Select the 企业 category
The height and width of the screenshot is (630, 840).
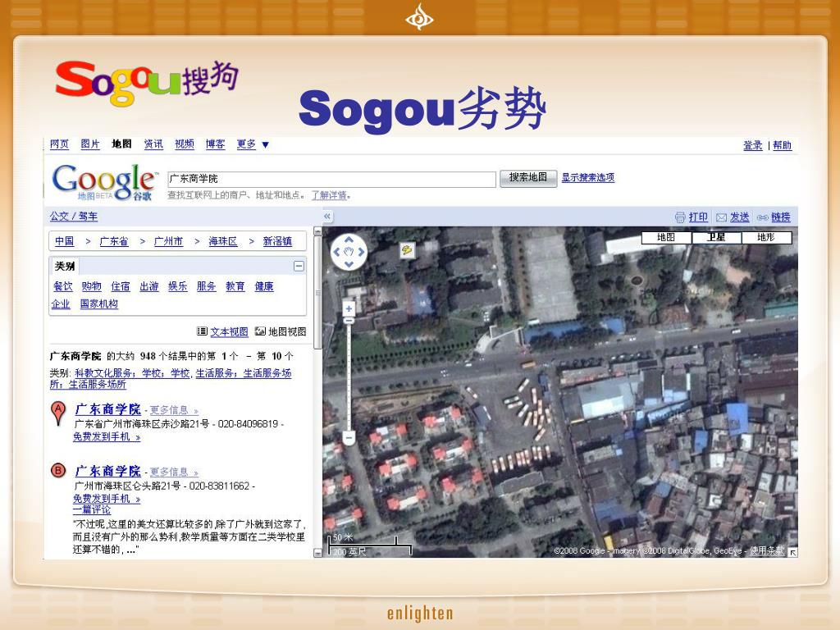click(61, 304)
